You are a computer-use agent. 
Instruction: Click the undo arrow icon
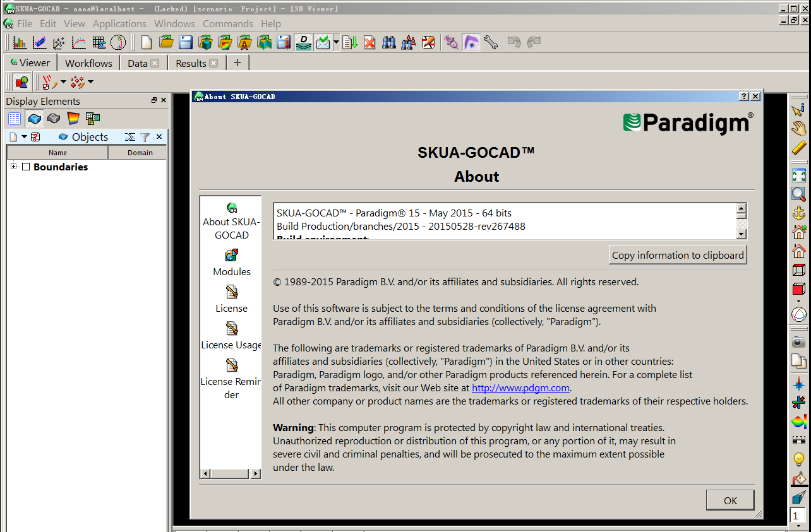[514, 42]
